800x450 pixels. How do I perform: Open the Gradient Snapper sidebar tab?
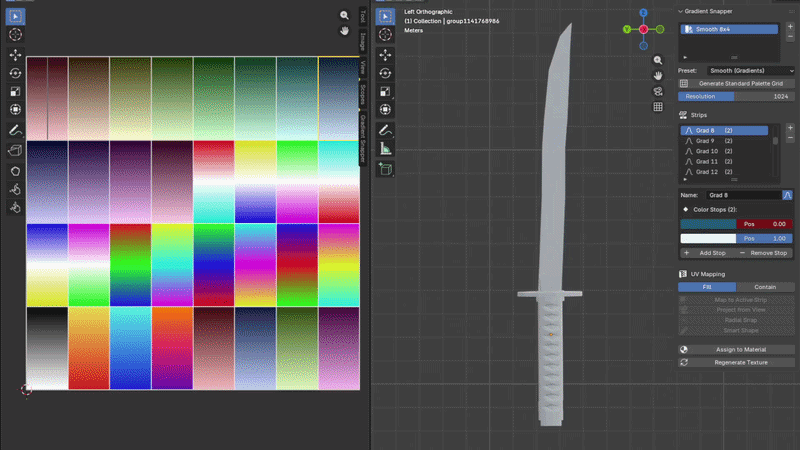(x=363, y=139)
